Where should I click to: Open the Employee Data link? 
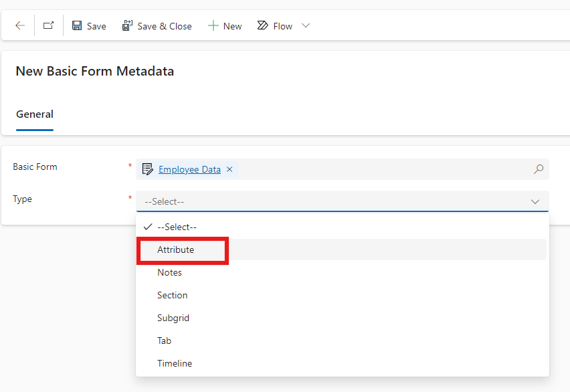click(189, 169)
